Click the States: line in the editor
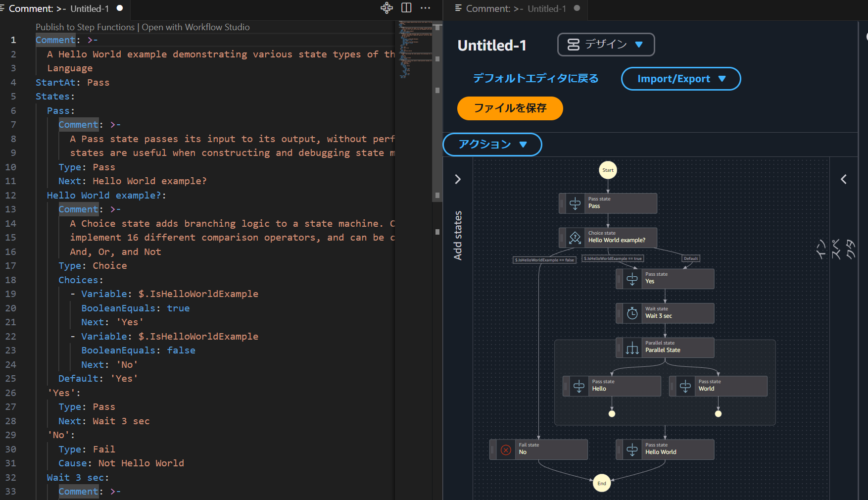This screenshot has width=868, height=500. click(x=55, y=97)
